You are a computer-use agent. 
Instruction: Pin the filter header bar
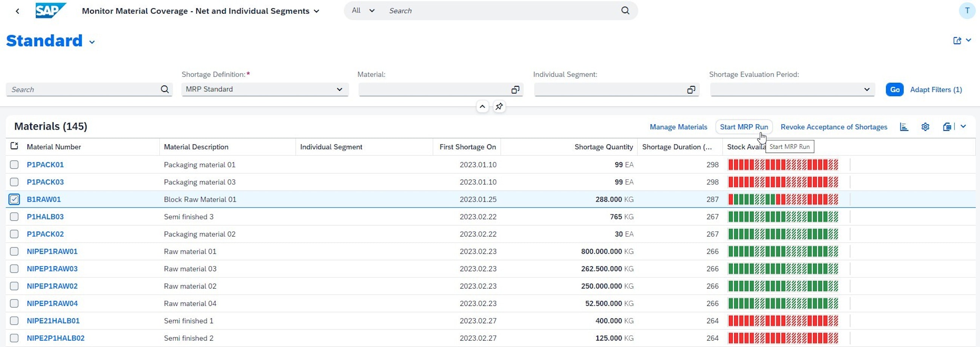coord(499,107)
